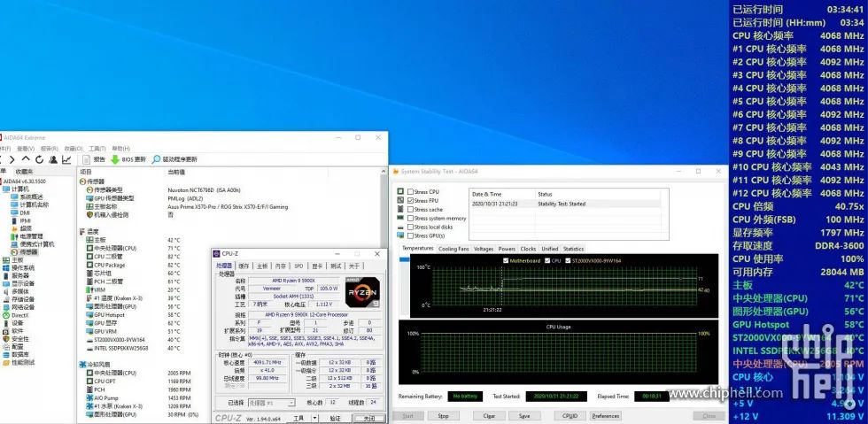This screenshot has height=424, width=868.
Task: Switch to the Voltages tab
Action: coord(484,249)
